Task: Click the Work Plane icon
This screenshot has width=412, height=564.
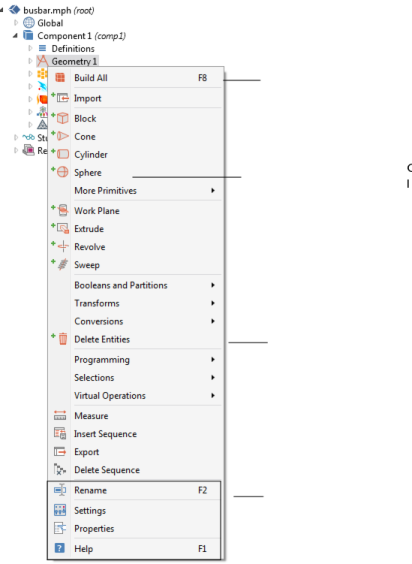Action: [x=63, y=210]
